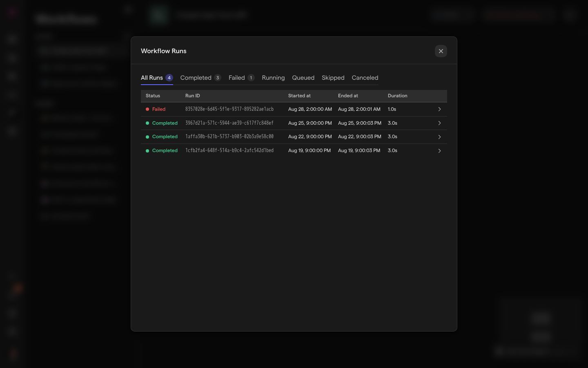Click green status dot on the Aug 19 run
Image resolution: width=588 pixels, height=368 pixels.
(147, 150)
